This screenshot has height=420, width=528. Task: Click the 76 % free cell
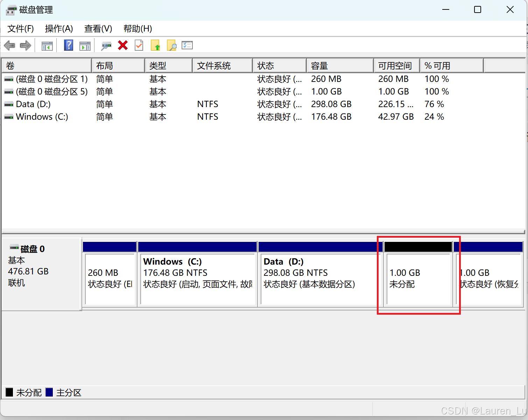tap(434, 104)
